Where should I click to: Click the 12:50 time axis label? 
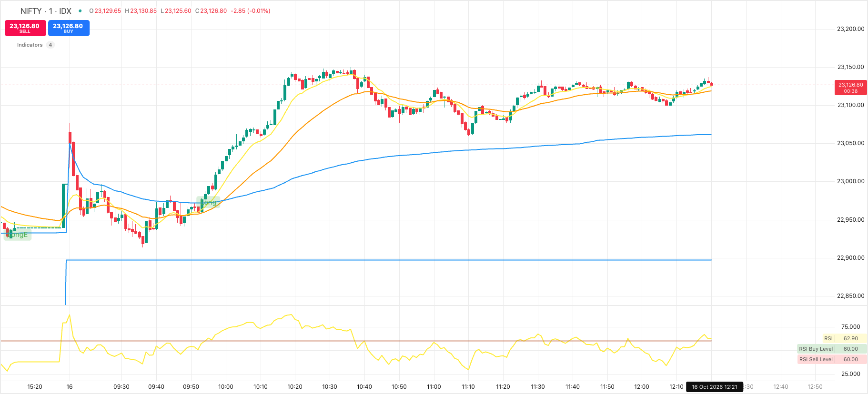coord(815,387)
